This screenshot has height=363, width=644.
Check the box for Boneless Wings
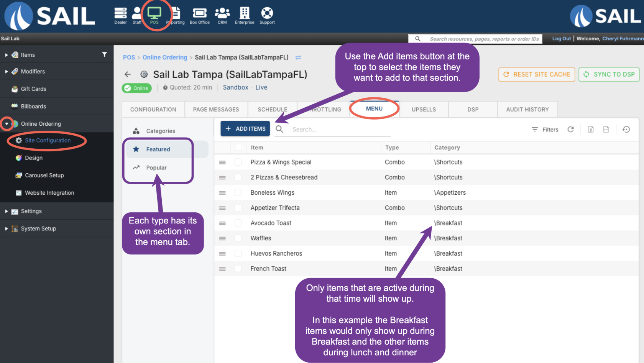tap(238, 192)
